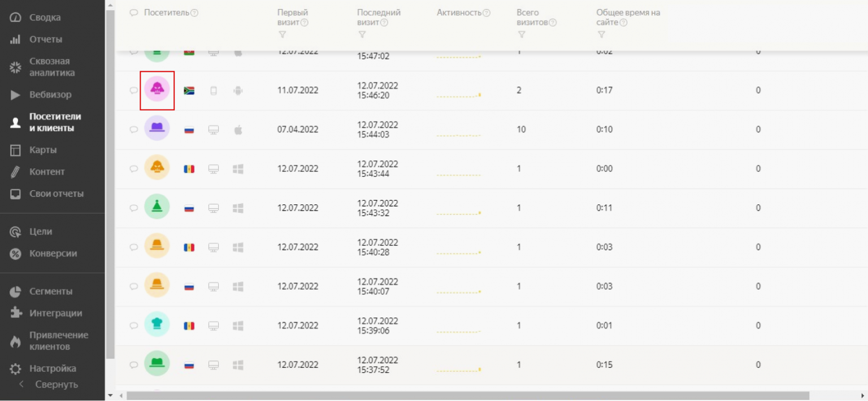This screenshot has width=868, height=401.
Task: Click the pink visitor avatar icon
Action: pyautogui.click(x=157, y=90)
